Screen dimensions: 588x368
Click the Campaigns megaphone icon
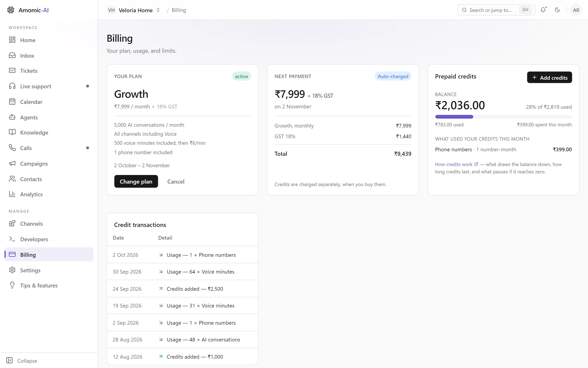pyautogui.click(x=12, y=163)
